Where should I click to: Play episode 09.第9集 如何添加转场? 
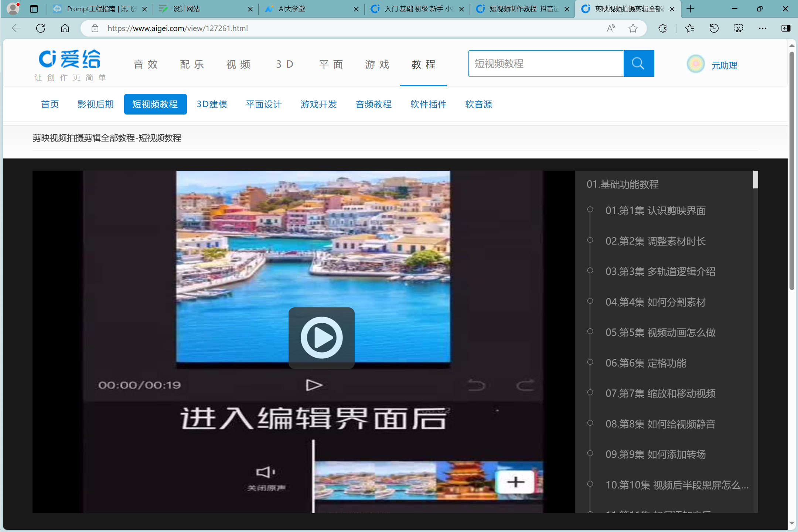click(x=655, y=454)
